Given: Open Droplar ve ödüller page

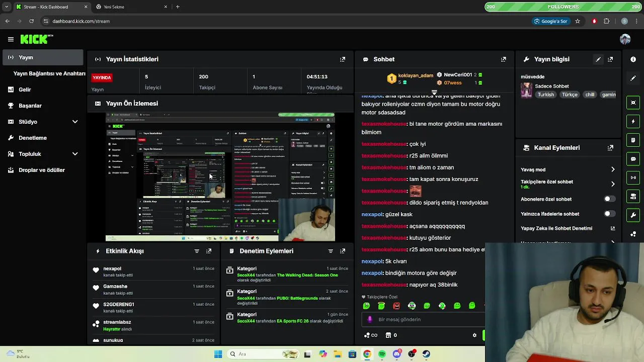Looking at the screenshot, I should click(43, 170).
